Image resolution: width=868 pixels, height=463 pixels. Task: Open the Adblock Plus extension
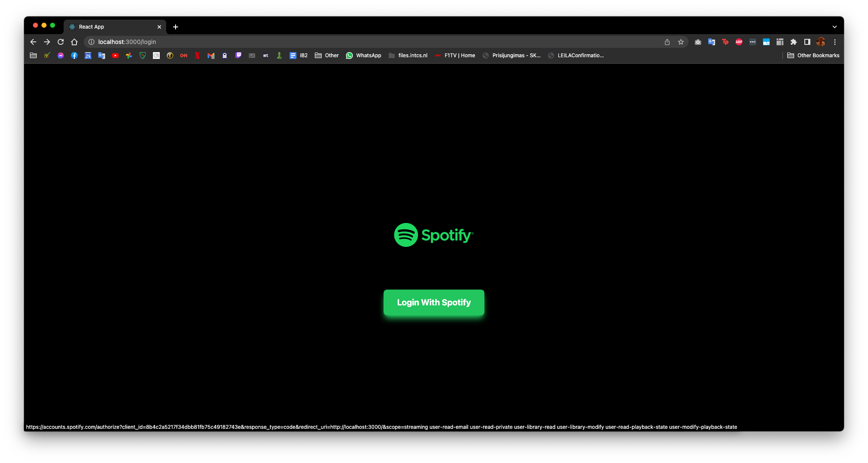coord(739,42)
